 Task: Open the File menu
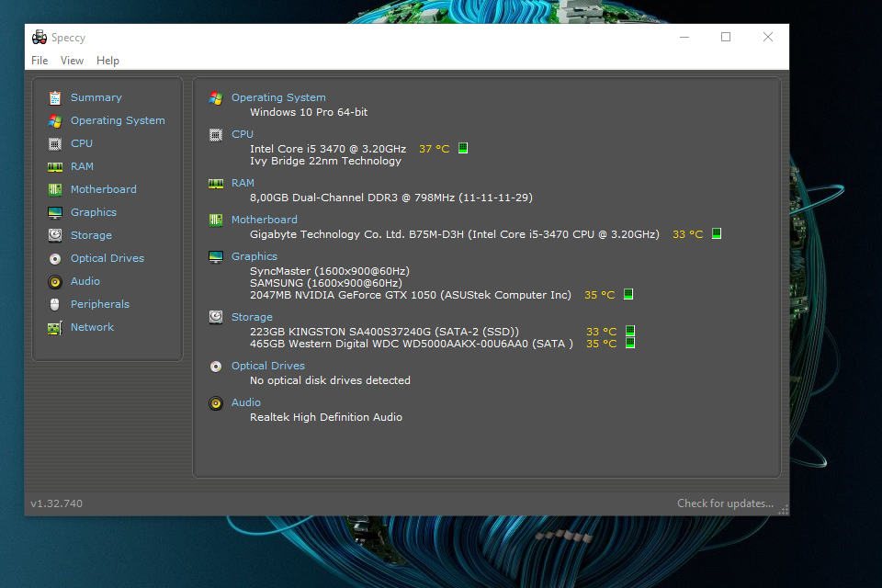coord(40,61)
